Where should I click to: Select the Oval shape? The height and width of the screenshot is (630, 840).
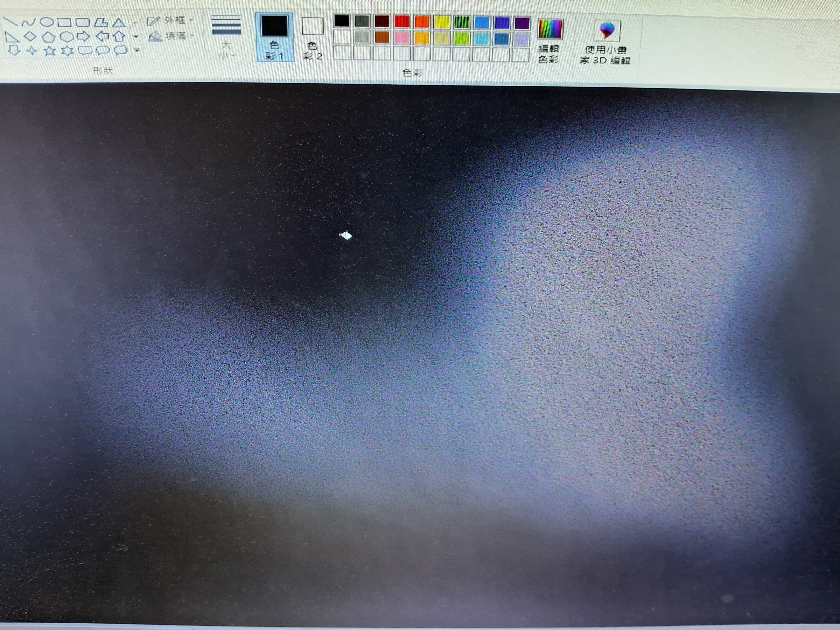click(47, 22)
